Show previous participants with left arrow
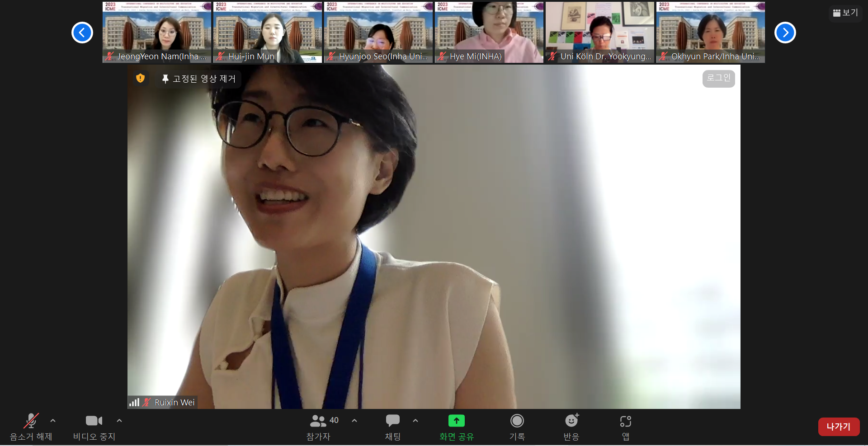The image size is (868, 446). click(82, 33)
